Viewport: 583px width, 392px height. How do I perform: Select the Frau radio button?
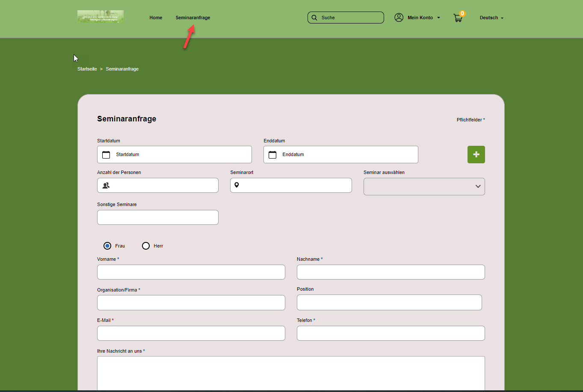click(107, 246)
